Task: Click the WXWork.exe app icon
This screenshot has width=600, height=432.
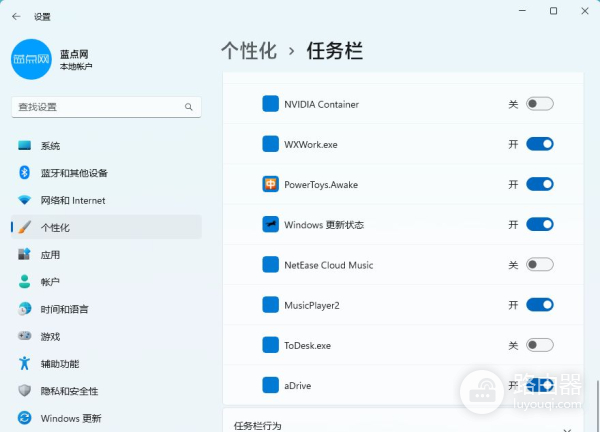Action: (x=271, y=144)
